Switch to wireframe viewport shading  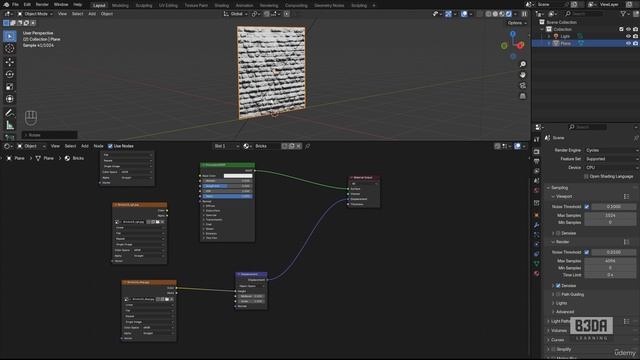[488, 14]
